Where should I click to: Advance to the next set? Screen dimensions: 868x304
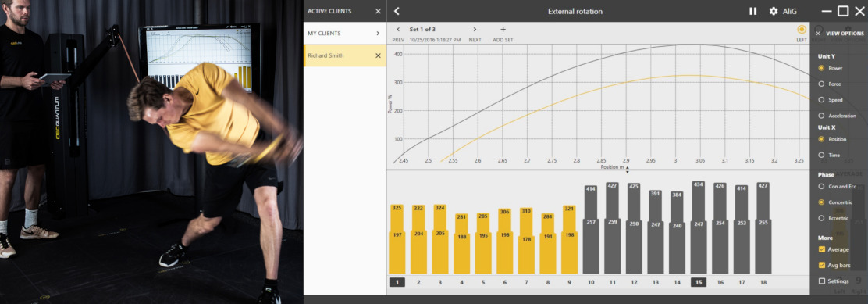point(475,30)
